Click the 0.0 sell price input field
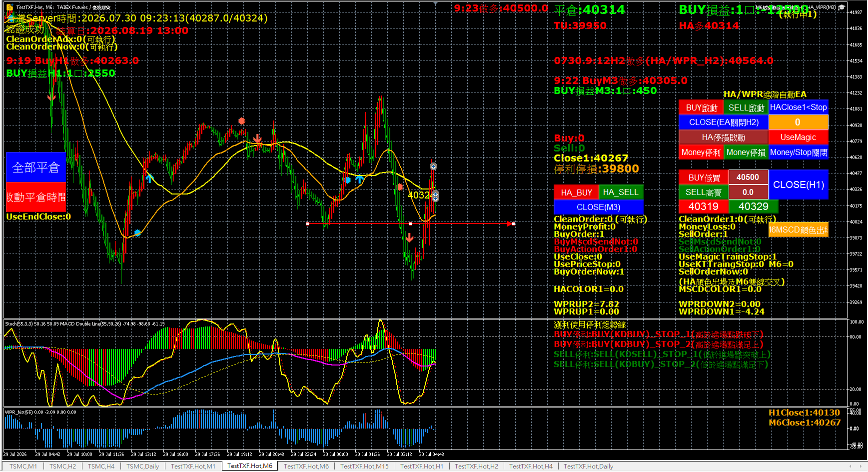Screen dimensions: 868x472 (x=748, y=192)
